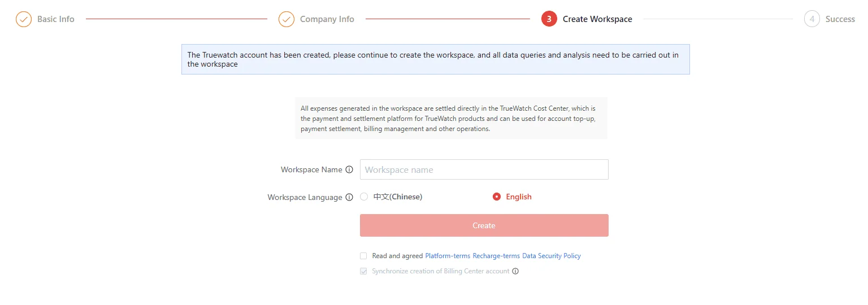Focus the Workspace name input field

click(484, 169)
